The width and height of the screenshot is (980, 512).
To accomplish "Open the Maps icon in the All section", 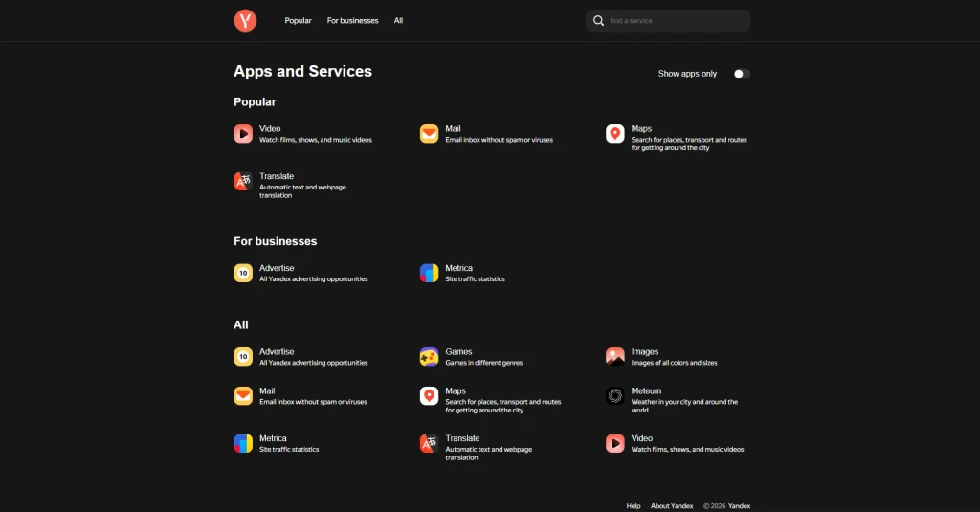I will pos(429,395).
